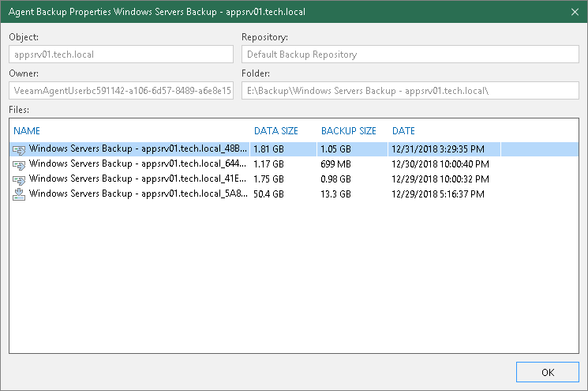The height and width of the screenshot is (391, 588).
Task: Click the date 12/29/2018 5:16:37 PM
Action: (438, 194)
